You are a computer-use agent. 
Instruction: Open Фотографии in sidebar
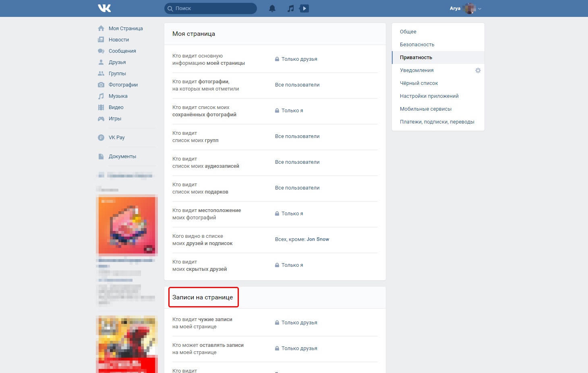123,85
